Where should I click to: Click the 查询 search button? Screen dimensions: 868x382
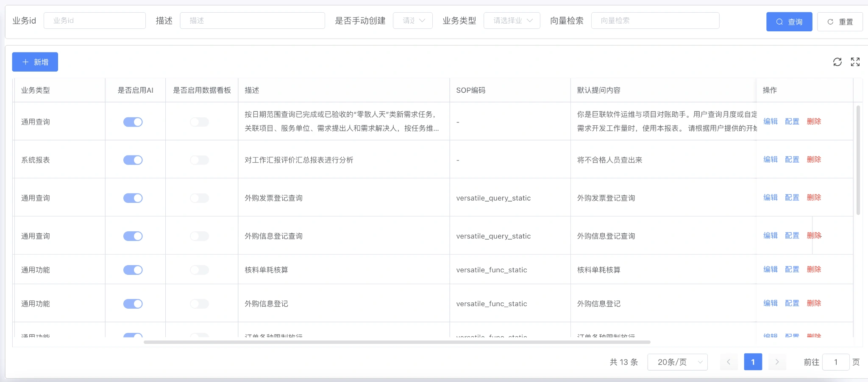coord(789,22)
